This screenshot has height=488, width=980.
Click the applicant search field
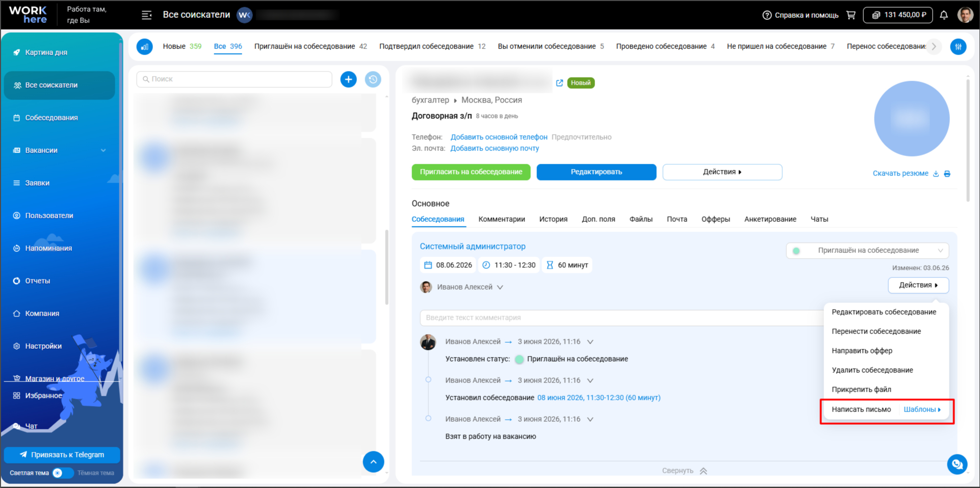point(235,79)
